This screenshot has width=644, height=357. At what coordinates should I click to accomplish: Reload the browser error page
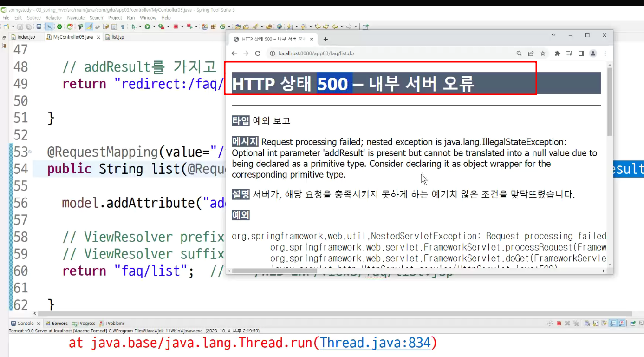[258, 53]
